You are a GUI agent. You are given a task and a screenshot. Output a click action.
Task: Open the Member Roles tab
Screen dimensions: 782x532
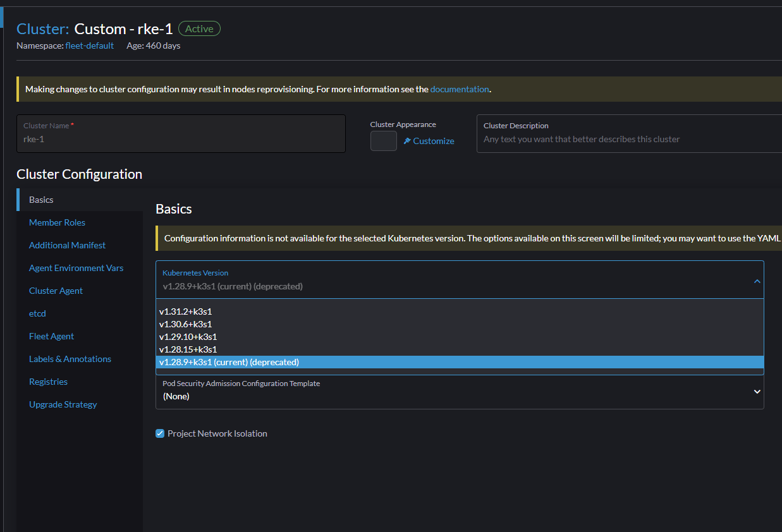(x=57, y=222)
